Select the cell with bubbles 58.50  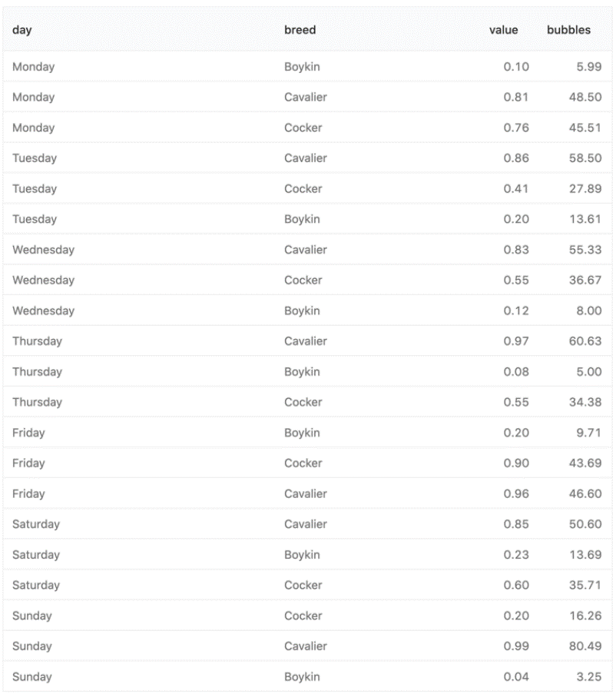click(585, 158)
